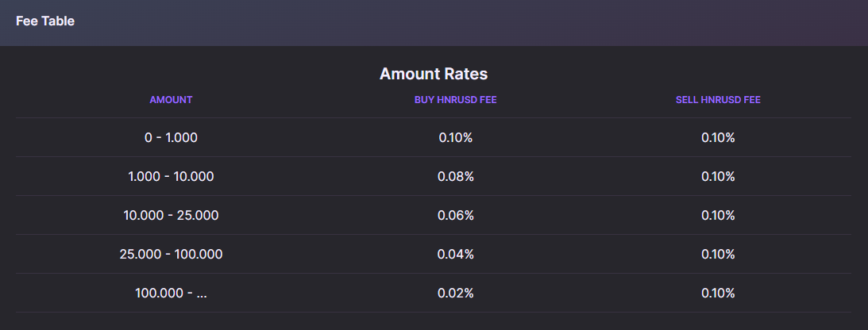Click the 0.08% buy fee value
The width and height of the screenshot is (868, 330).
[x=456, y=176]
